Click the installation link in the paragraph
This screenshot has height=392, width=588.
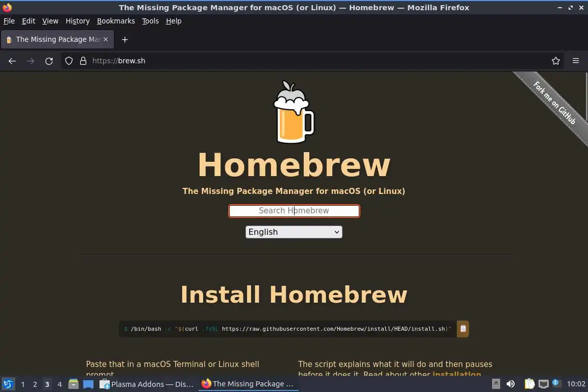coord(456,374)
